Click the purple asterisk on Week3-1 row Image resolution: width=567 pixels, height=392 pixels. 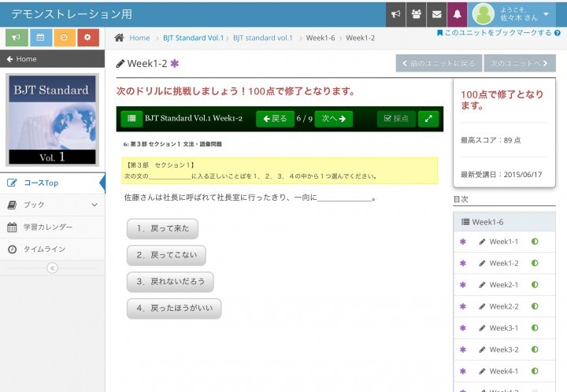tap(463, 328)
